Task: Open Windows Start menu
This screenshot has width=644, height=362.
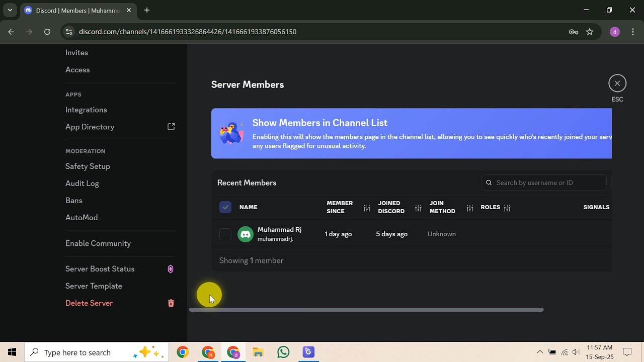Action: point(12,352)
